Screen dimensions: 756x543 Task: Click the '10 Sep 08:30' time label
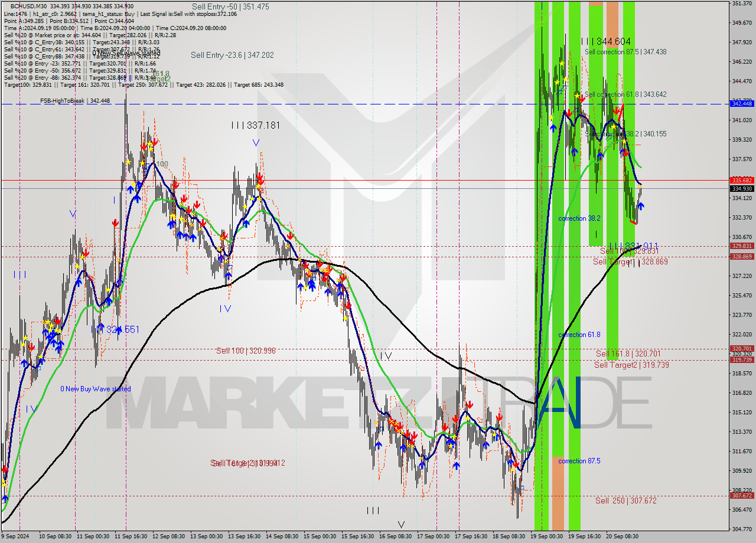(56, 537)
